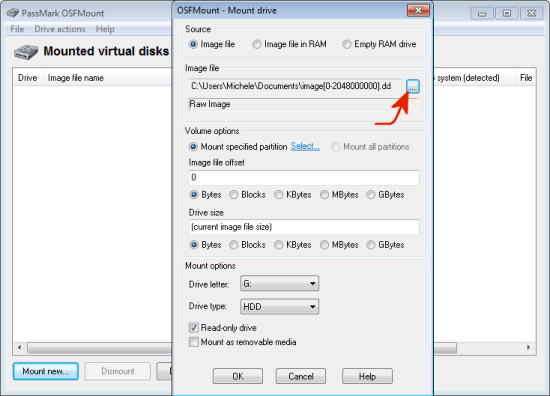Click the disk icon beside Mounted virtual disks
The height and width of the screenshot is (396, 550).
click(26, 52)
